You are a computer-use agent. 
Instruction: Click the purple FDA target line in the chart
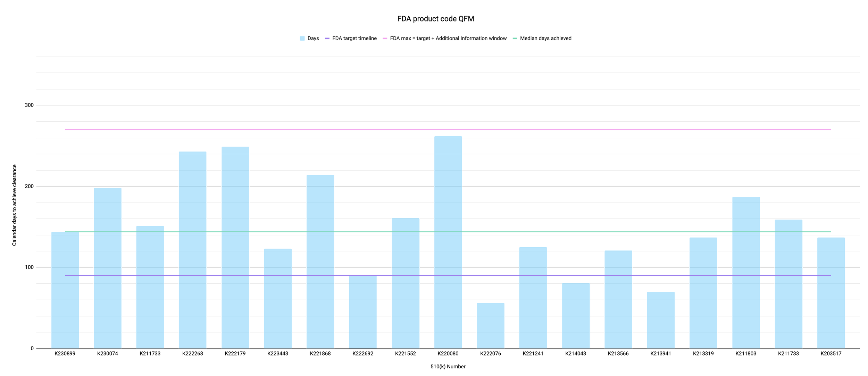(x=448, y=276)
